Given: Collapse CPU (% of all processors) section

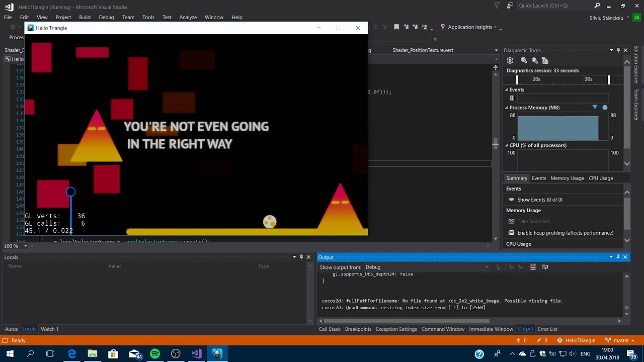Looking at the screenshot, I should [x=507, y=145].
